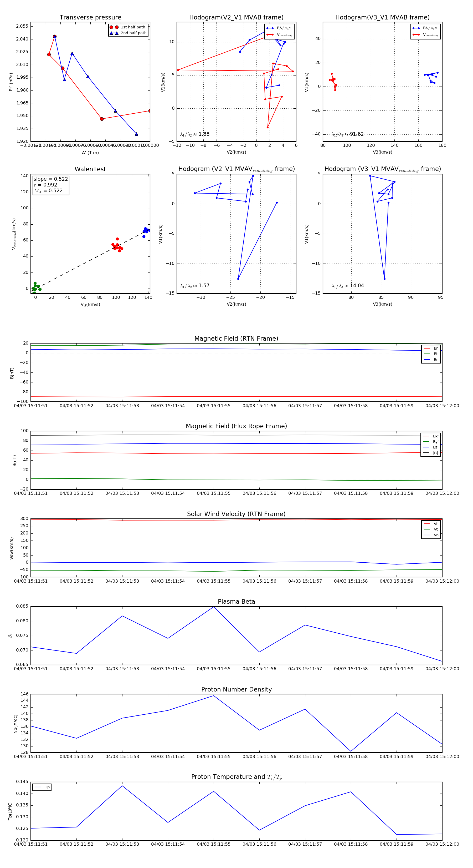Click 'V_A(km/s)' x-axis label in WalenTest
This screenshot has height=868, width=473.
90,305
